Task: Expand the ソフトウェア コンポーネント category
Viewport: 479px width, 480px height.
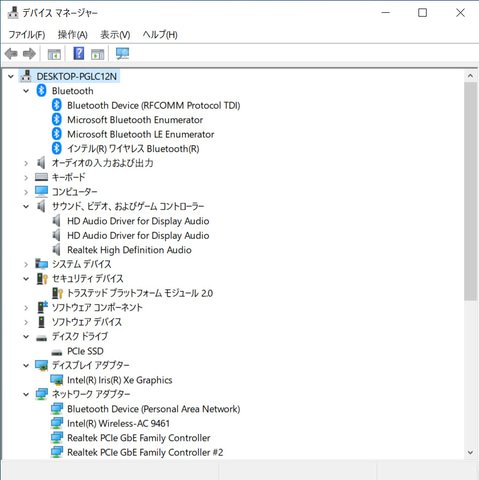Action: [26, 308]
